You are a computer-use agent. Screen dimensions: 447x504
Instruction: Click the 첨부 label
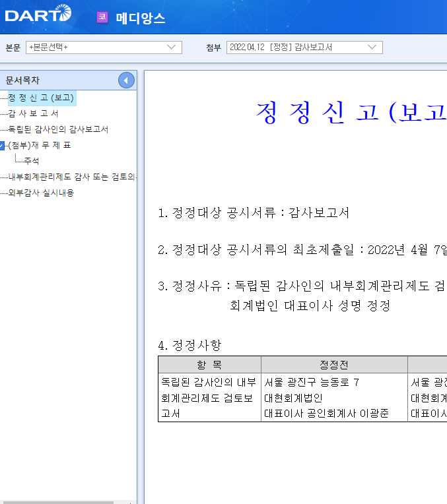[214, 47]
